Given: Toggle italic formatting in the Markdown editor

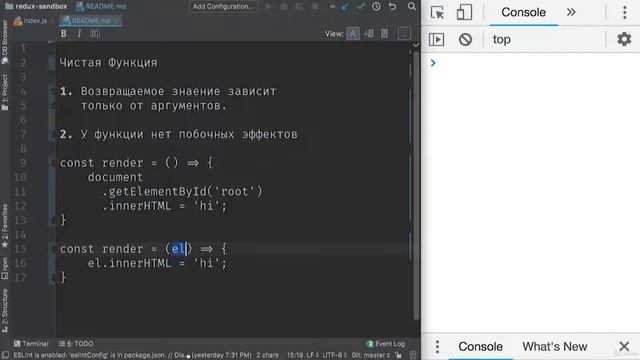Looking at the screenshot, I should (x=79, y=34).
